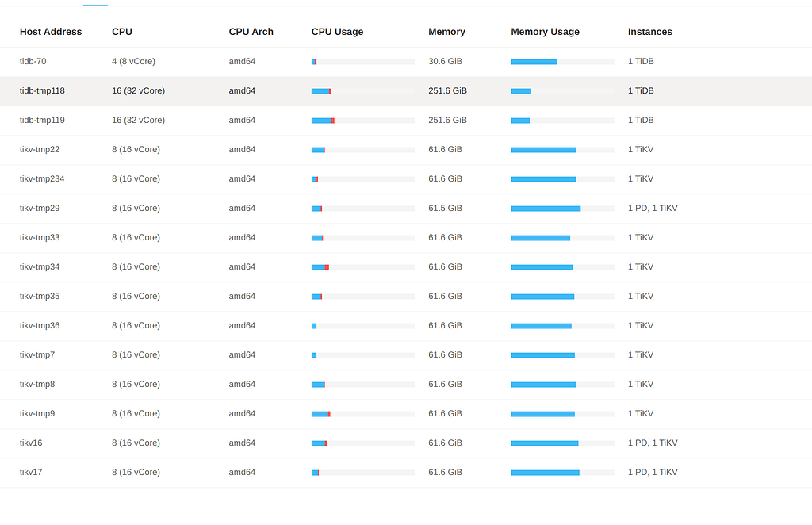The height and width of the screenshot is (525, 812).
Task: Click the Memory Usage column header
Action: click(x=545, y=32)
